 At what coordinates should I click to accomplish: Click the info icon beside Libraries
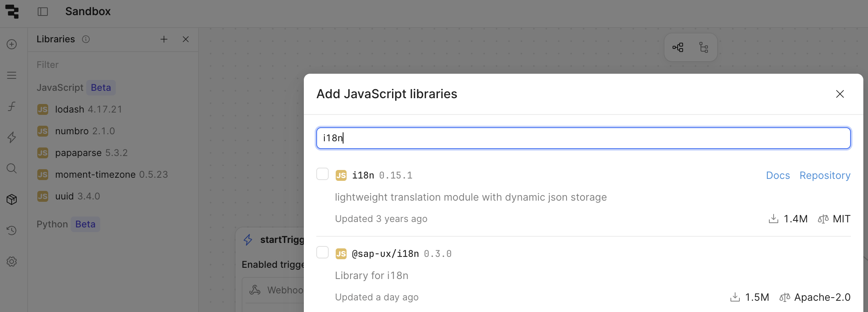tap(86, 39)
